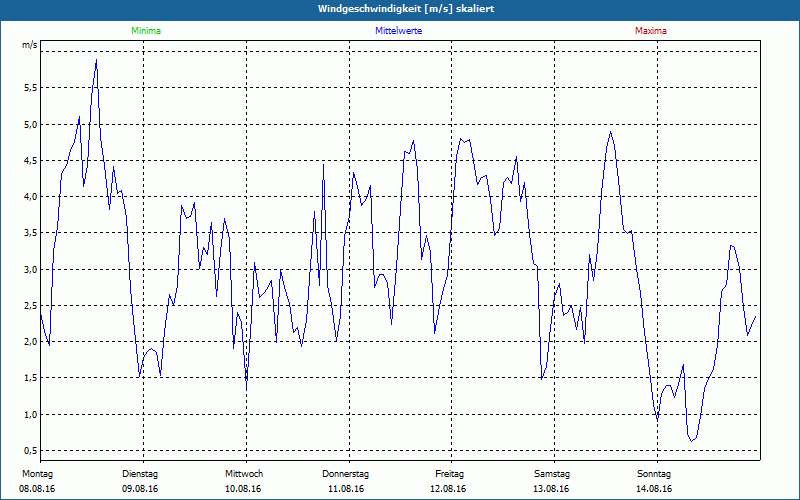800x500 pixels.
Task: Click the chart title Windgeschwindigkeit [m/s] skaliert
Action: (x=406, y=9)
